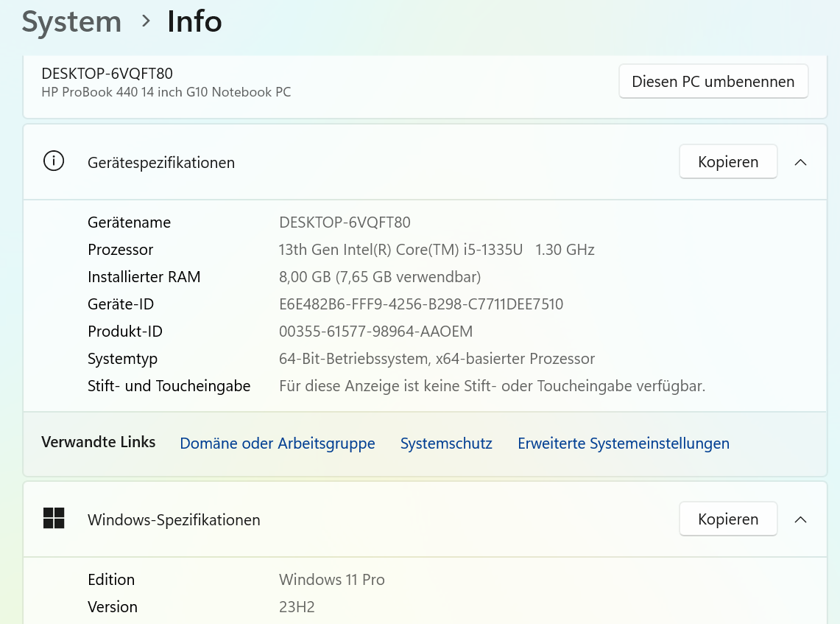Select the DESKTOP-6VQFT80 name in top card
Image resolution: width=840 pixels, height=624 pixels.
[107, 74]
